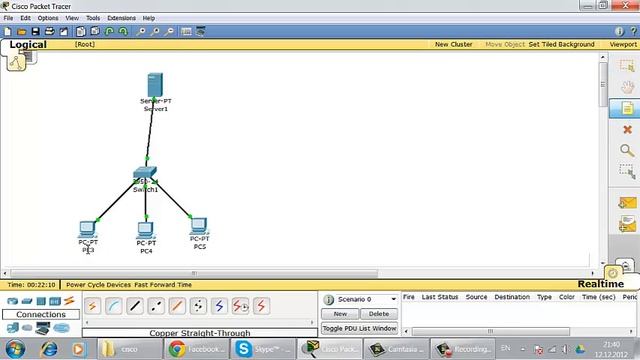Screen dimensions: 640x360
Task: Save the network with the floppy disk icon
Action: coord(36,31)
